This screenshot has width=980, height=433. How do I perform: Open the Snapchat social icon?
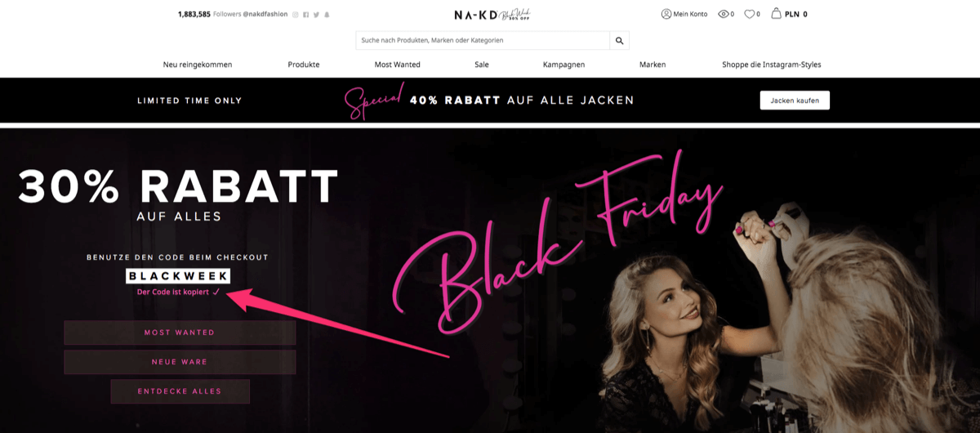[x=327, y=14]
